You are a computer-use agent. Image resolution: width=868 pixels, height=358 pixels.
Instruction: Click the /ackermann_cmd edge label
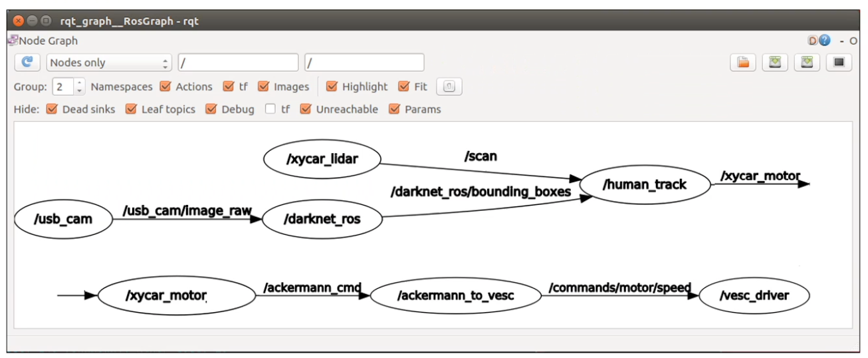coord(312,287)
